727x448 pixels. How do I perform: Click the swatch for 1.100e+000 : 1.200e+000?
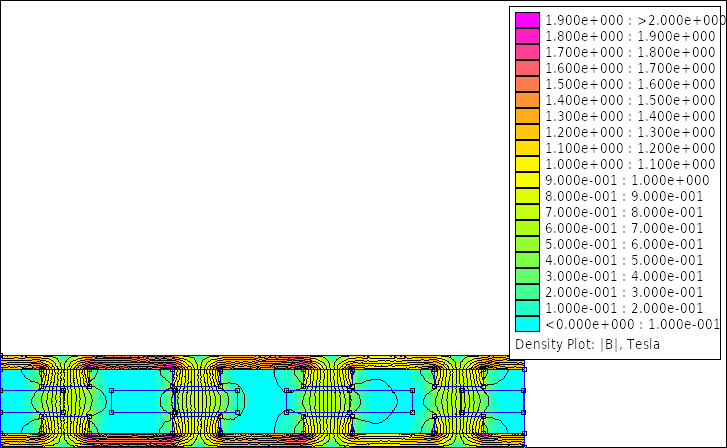click(527, 148)
